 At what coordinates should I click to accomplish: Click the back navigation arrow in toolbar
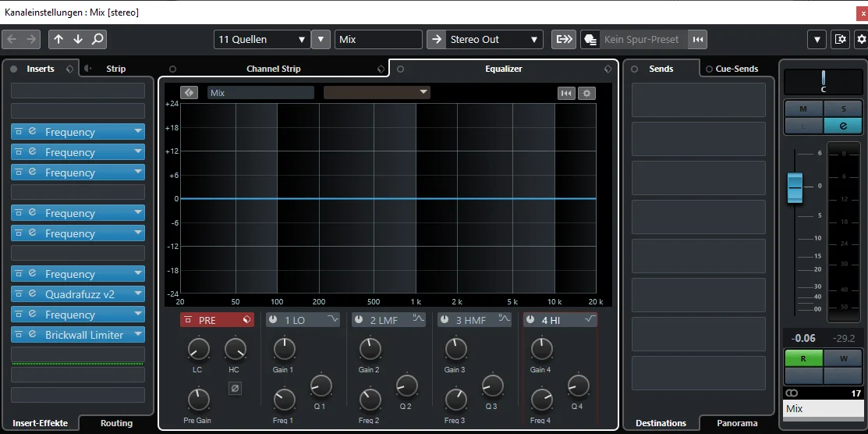12,39
